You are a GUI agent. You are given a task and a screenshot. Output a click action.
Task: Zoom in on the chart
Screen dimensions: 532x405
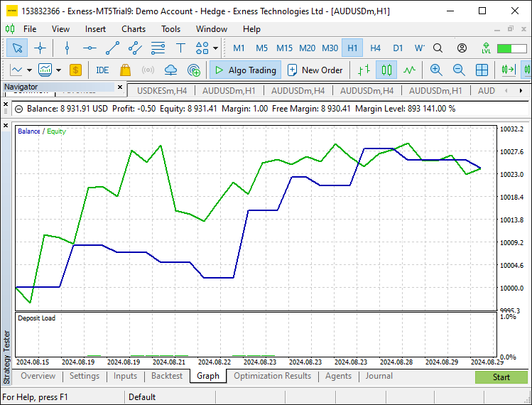coord(436,70)
